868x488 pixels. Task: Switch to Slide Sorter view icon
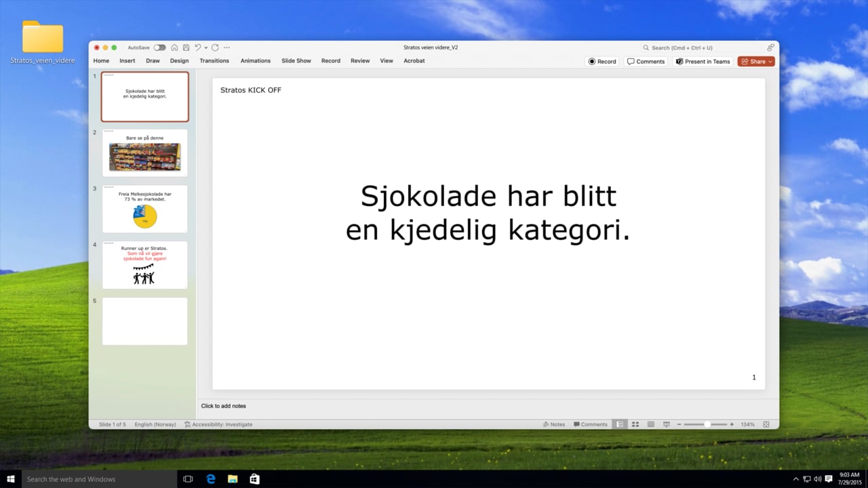635,424
